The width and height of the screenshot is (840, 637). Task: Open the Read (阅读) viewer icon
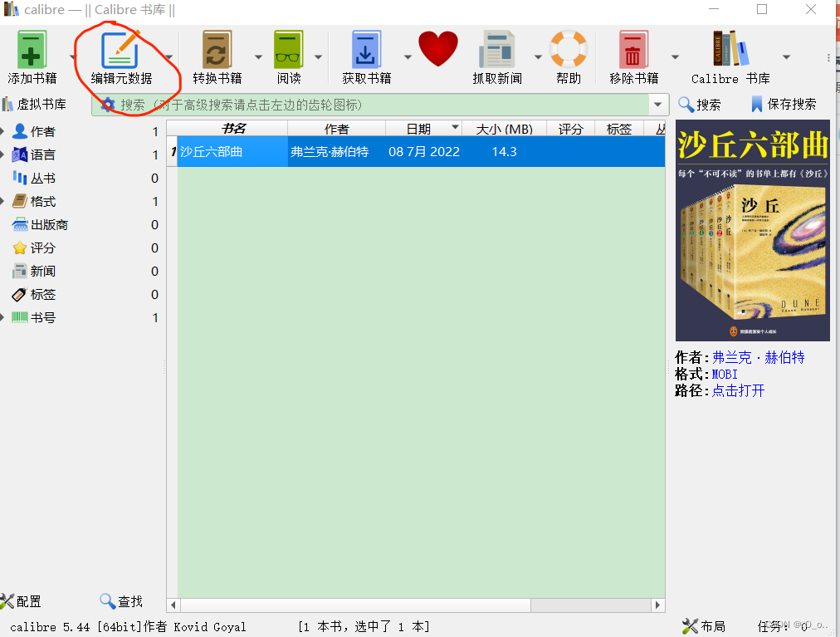288,49
